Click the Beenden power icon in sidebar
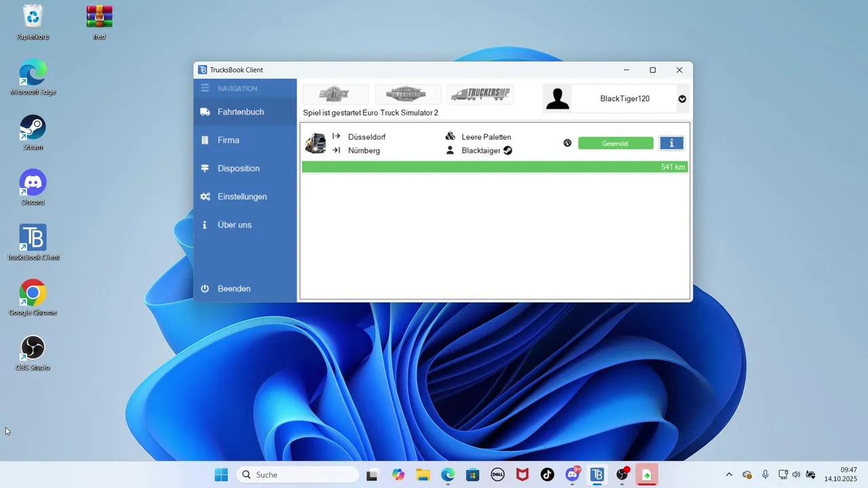The width and height of the screenshot is (868, 488). pos(205,289)
